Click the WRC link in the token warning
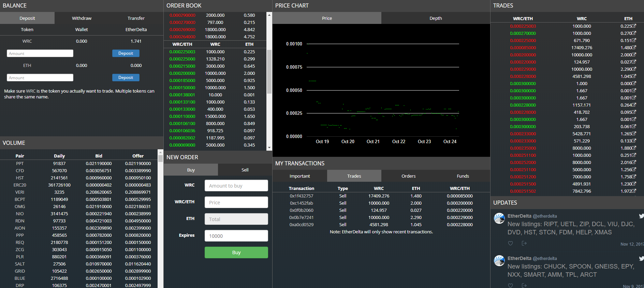The height and width of the screenshot is (288, 644). pyautogui.click(x=31, y=91)
